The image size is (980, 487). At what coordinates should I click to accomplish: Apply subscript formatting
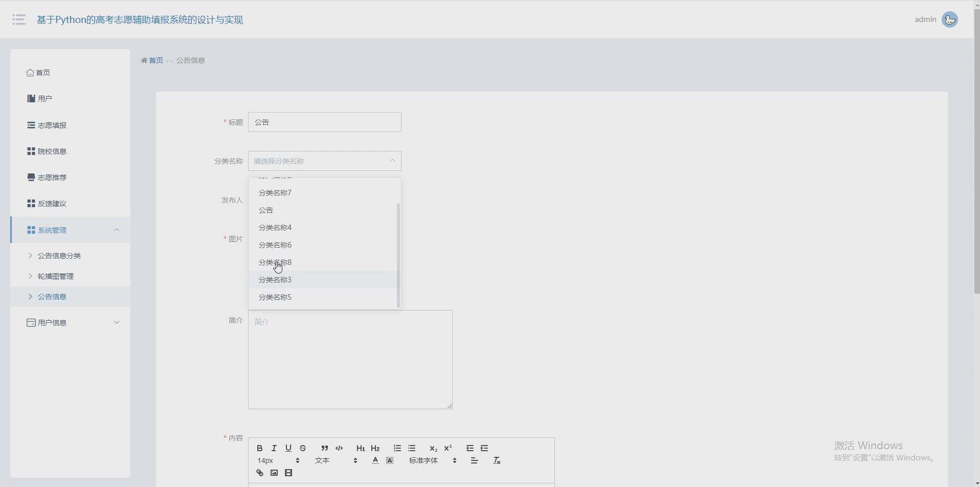(433, 448)
